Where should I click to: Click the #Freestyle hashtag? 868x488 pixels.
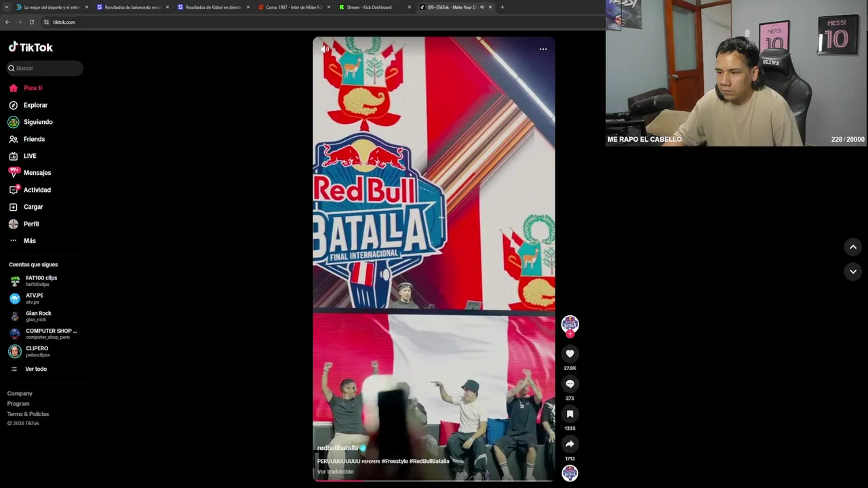pyautogui.click(x=395, y=461)
